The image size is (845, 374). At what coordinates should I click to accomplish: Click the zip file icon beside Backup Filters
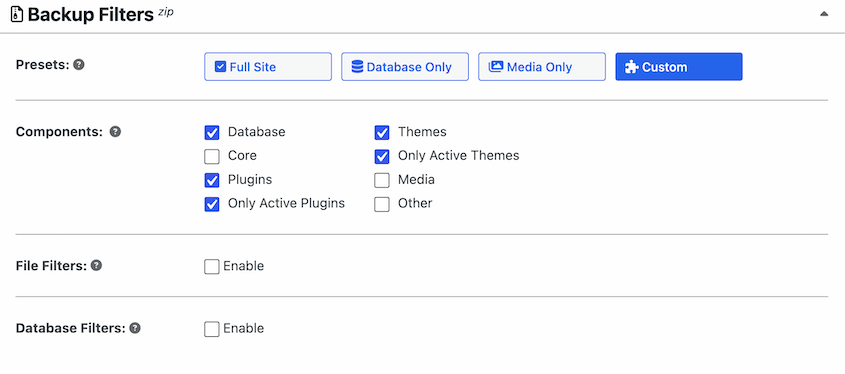tap(17, 15)
